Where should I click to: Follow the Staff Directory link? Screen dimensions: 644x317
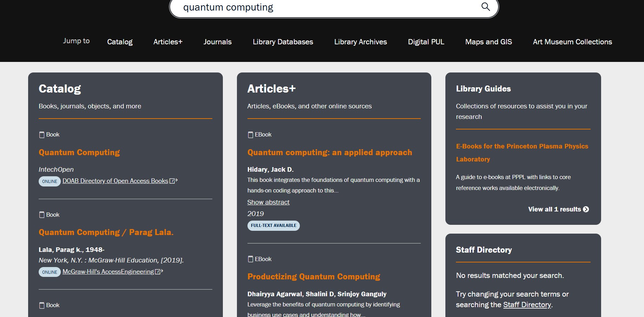527,305
